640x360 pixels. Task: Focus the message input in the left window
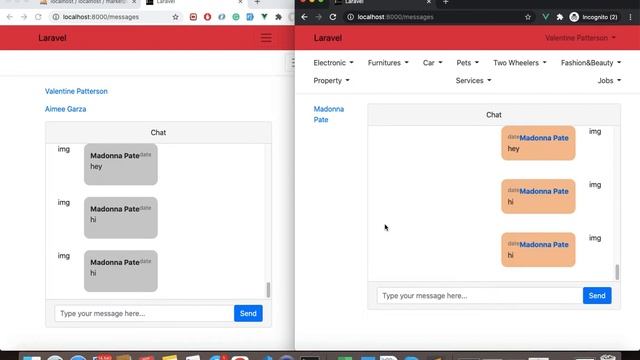click(144, 313)
